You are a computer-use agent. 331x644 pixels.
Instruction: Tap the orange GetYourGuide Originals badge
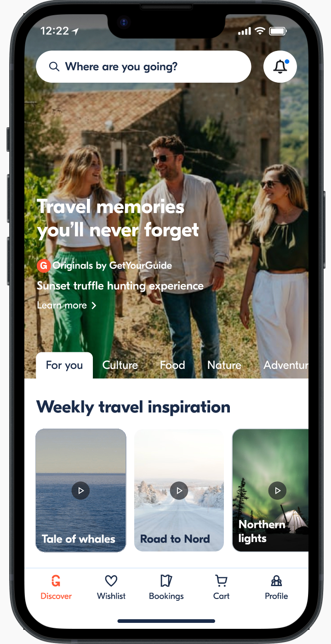(43, 266)
